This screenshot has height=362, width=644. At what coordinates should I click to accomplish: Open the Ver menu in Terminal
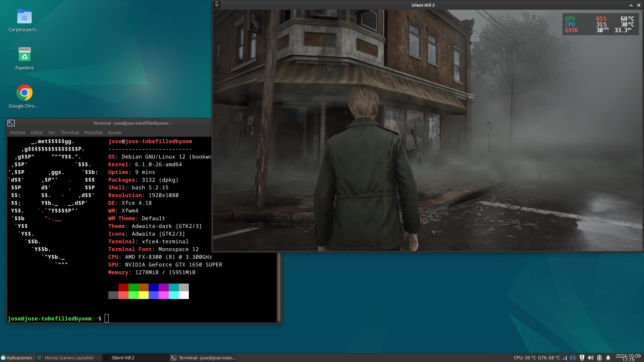coord(52,132)
